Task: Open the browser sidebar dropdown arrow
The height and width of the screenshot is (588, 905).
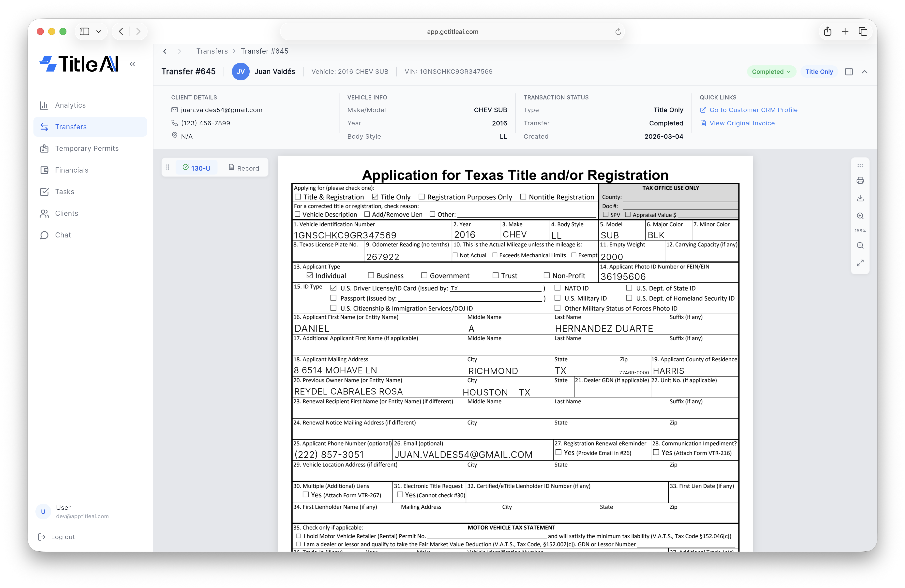Action: click(x=99, y=31)
